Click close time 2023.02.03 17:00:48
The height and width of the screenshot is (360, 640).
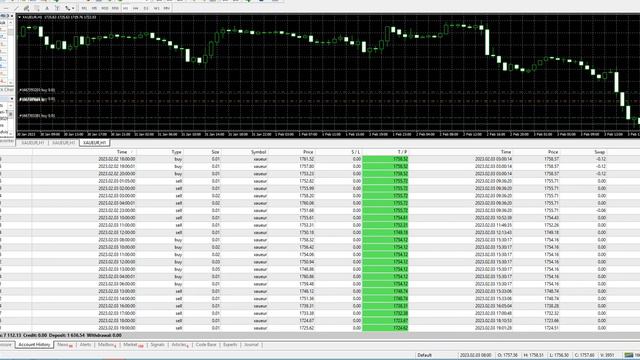(x=493, y=313)
